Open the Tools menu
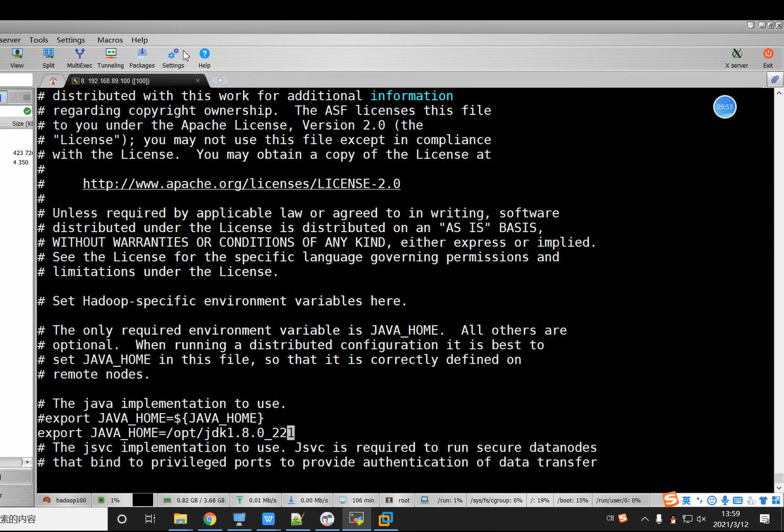 tap(39, 40)
